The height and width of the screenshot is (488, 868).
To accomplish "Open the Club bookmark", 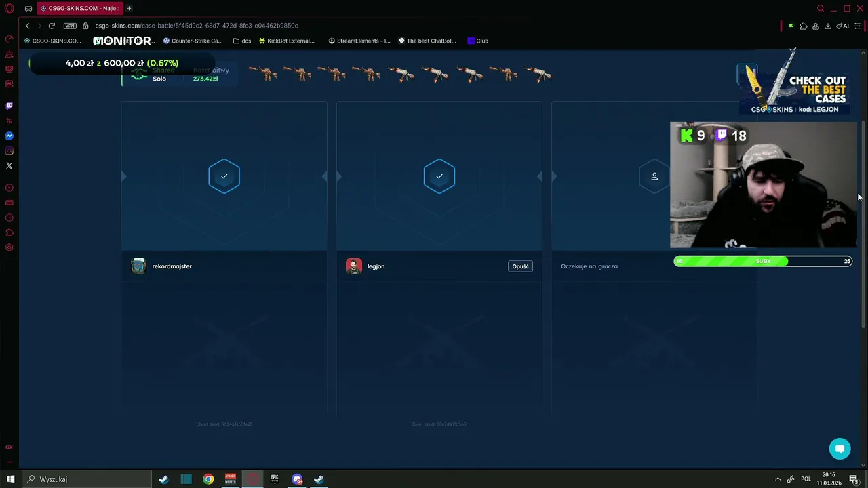I will point(477,41).
